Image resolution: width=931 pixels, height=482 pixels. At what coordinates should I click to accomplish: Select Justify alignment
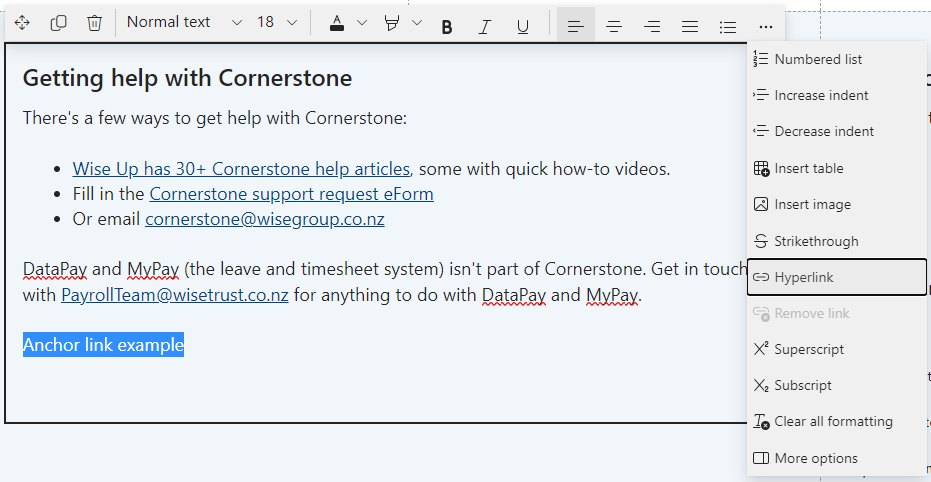(x=689, y=27)
